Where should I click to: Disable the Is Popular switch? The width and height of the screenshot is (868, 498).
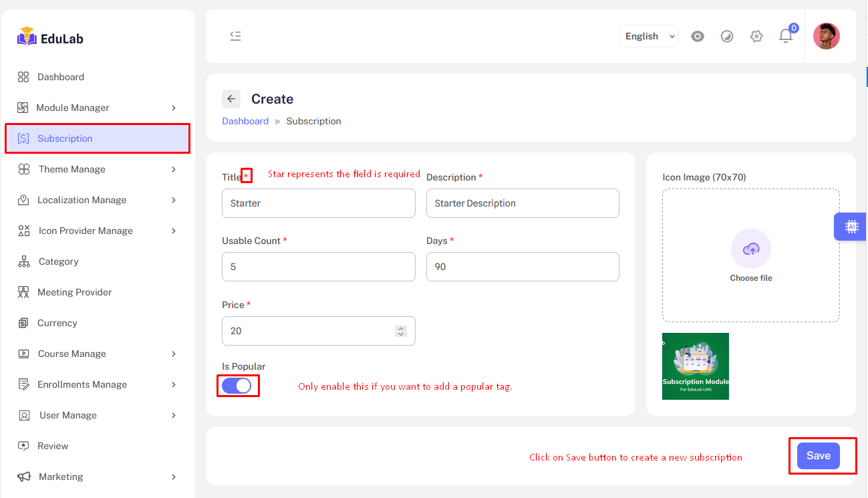click(238, 386)
